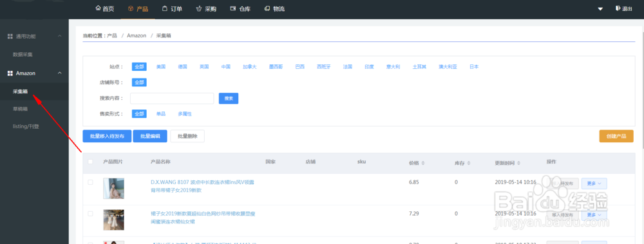Open 数据采集 in the sidebar
The image size is (644, 244).
(23, 54)
